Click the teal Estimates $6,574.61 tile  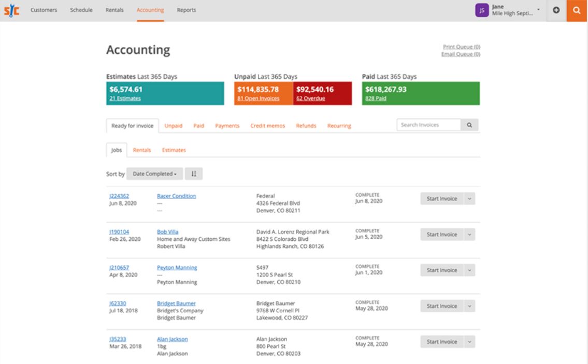tap(165, 93)
